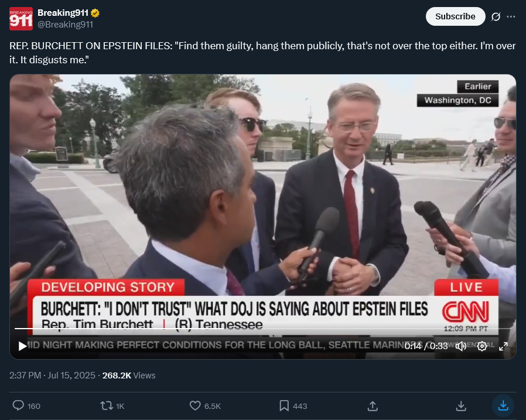Mute the video with speaker icon
526x420 pixels.
[x=460, y=346]
